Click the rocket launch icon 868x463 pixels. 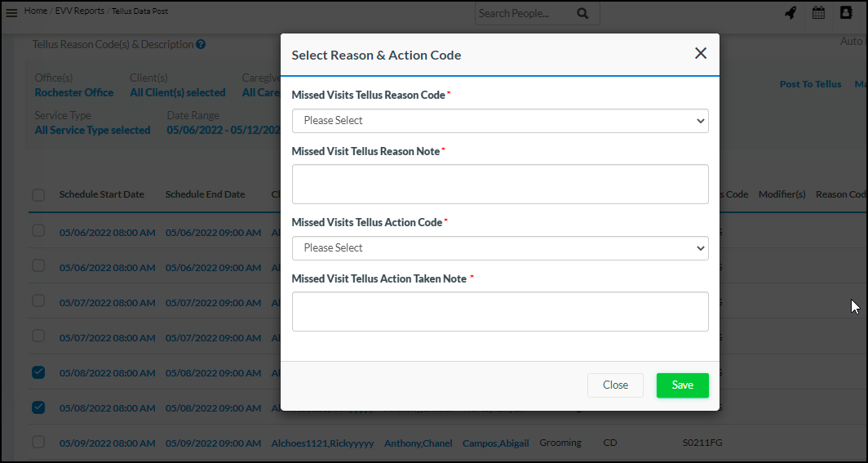(790, 13)
